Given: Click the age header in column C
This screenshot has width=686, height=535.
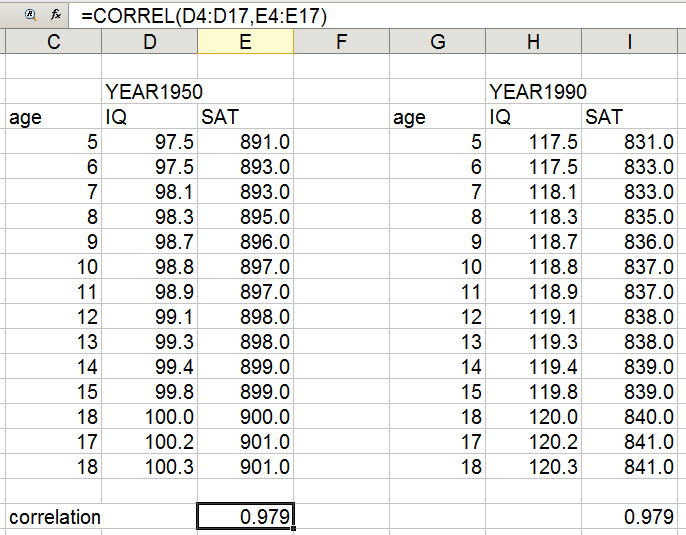Looking at the screenshot, I should point(53,116).
